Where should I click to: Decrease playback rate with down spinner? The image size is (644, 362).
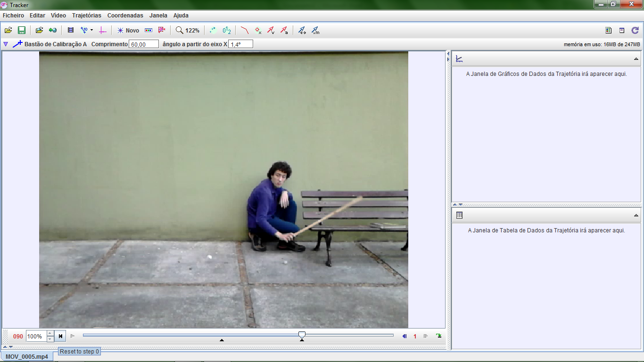tap(50, 339)
